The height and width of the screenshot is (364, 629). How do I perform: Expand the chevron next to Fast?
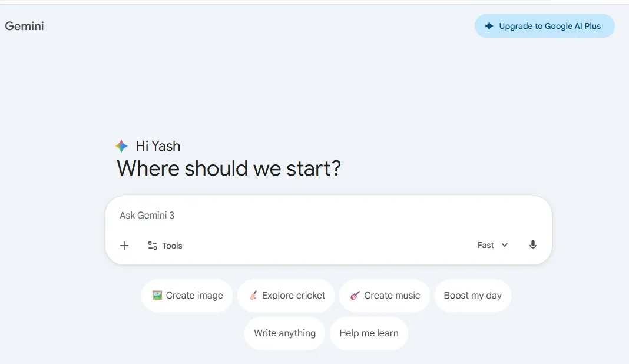click(x=504, y=245)
